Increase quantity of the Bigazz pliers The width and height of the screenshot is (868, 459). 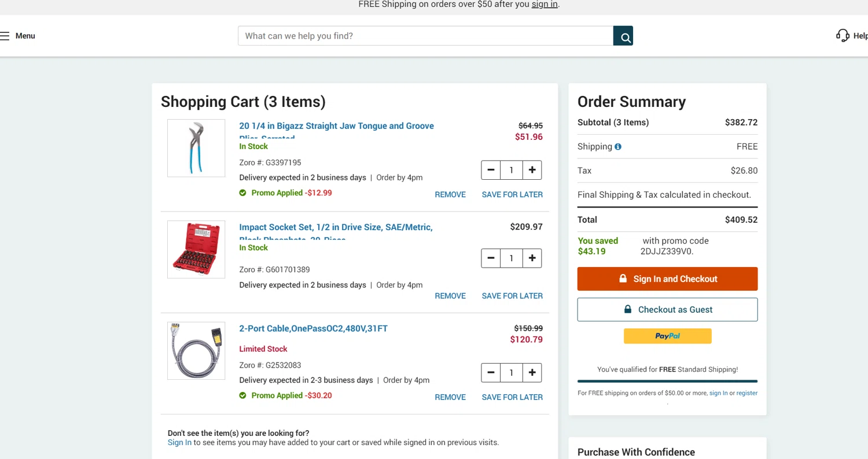[532, 170]
